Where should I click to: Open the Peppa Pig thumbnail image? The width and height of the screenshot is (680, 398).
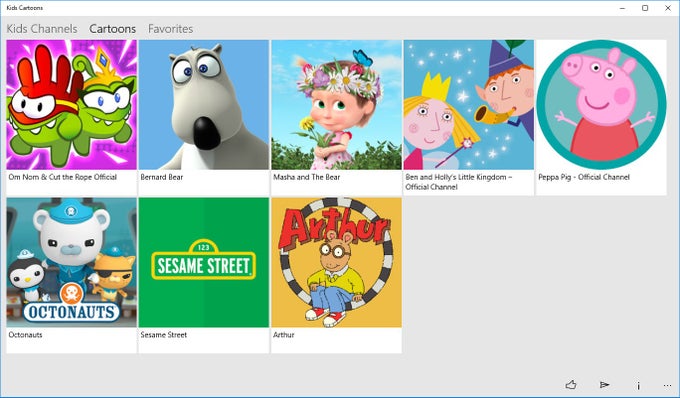[x=601, y=104]
